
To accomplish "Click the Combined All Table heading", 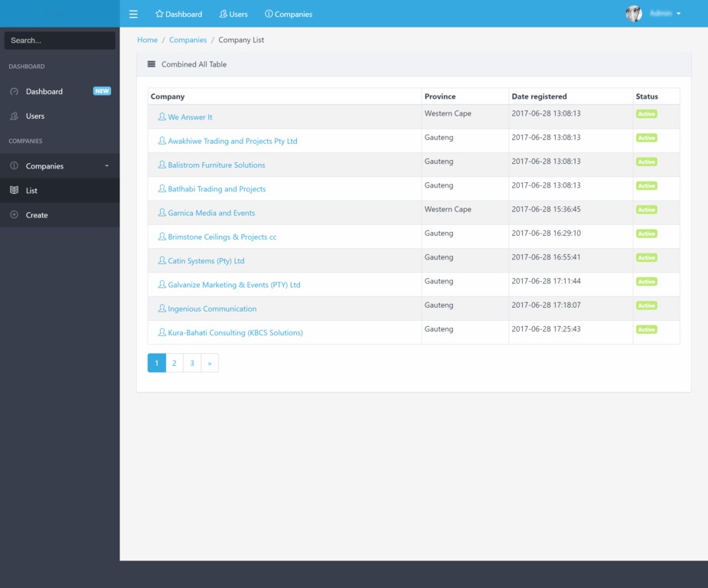I will 194,64.
